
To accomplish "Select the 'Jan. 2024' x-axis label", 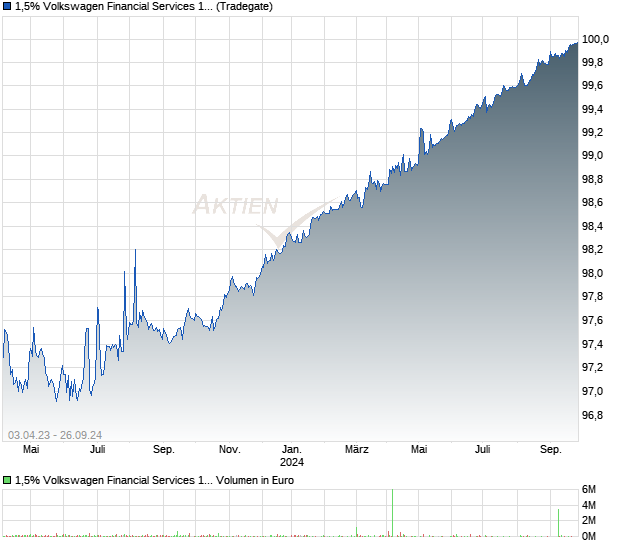I will click(x=293, y=456).
